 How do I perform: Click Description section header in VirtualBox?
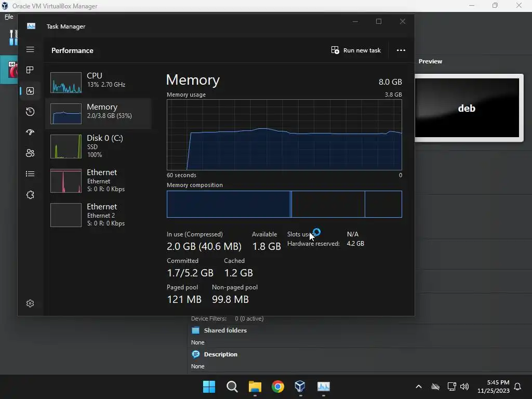[x=220, y=354]
